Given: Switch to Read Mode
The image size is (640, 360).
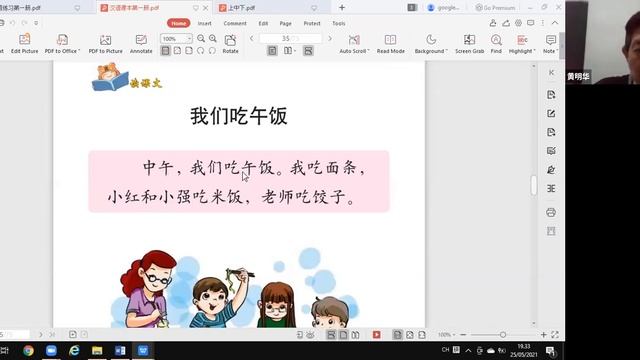Looking at the screenshot, I should point(391,44).
